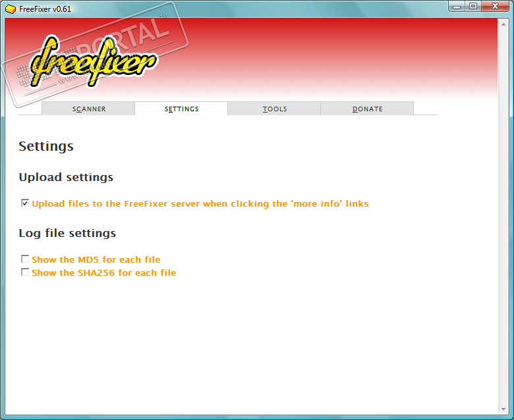Click the FreeFixer title bar app icon

(11, 9)
